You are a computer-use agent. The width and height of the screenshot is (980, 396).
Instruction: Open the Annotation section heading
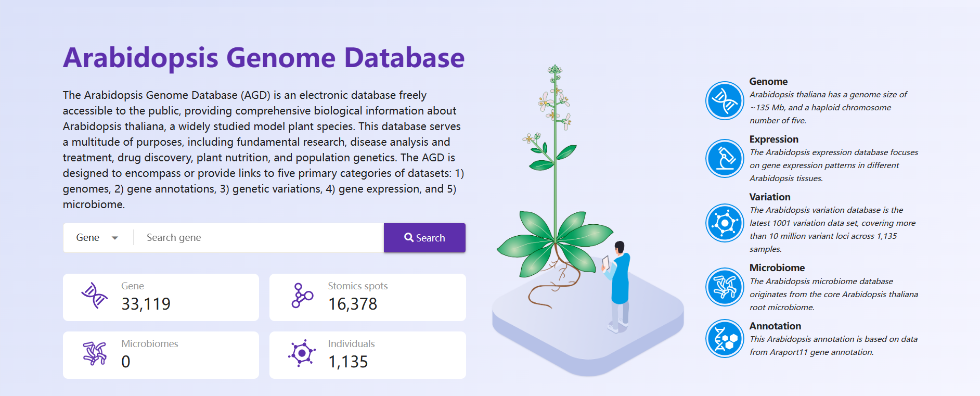[775, 326]
